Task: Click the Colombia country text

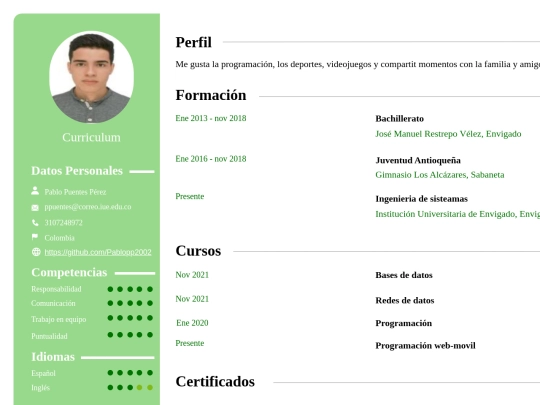Action: [x=59, y=238]
